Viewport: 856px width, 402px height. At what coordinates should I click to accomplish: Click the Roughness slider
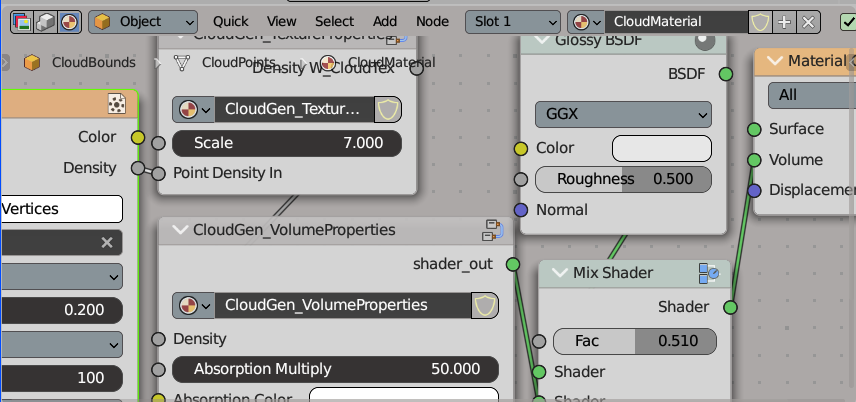coord(623,179)
